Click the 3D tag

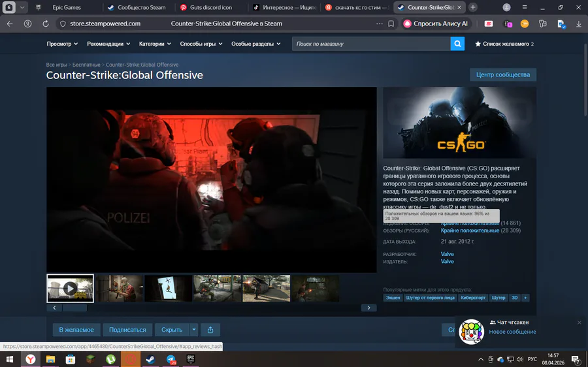tap(515, 298)
